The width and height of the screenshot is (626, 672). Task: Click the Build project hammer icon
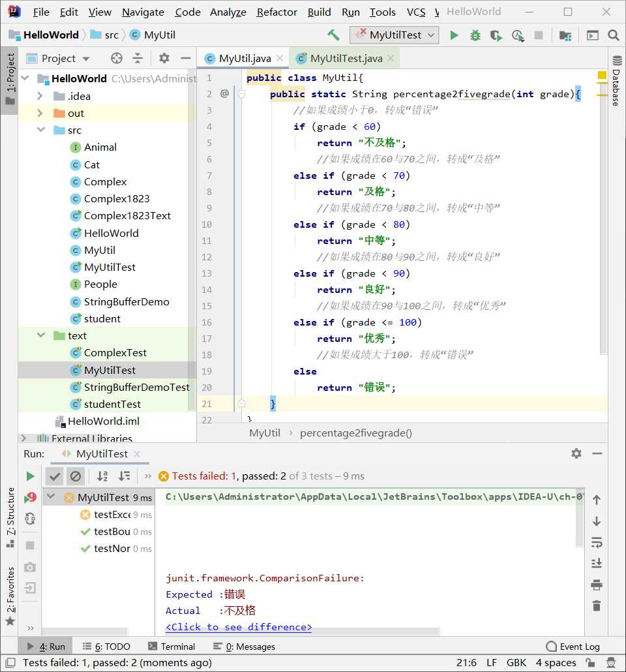point(333,35)
